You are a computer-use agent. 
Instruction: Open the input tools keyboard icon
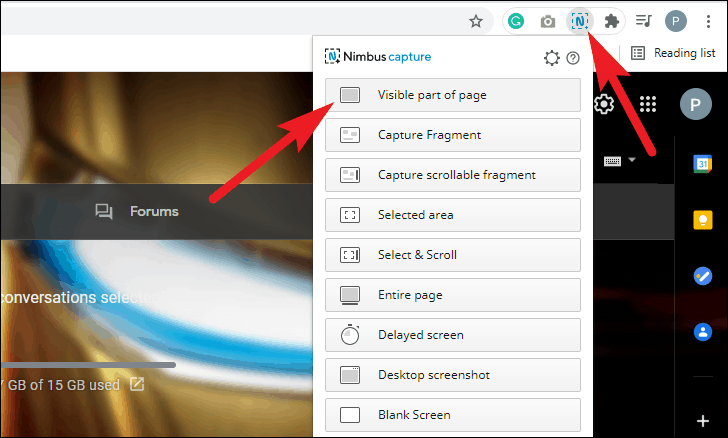click(x=612, y=161)
